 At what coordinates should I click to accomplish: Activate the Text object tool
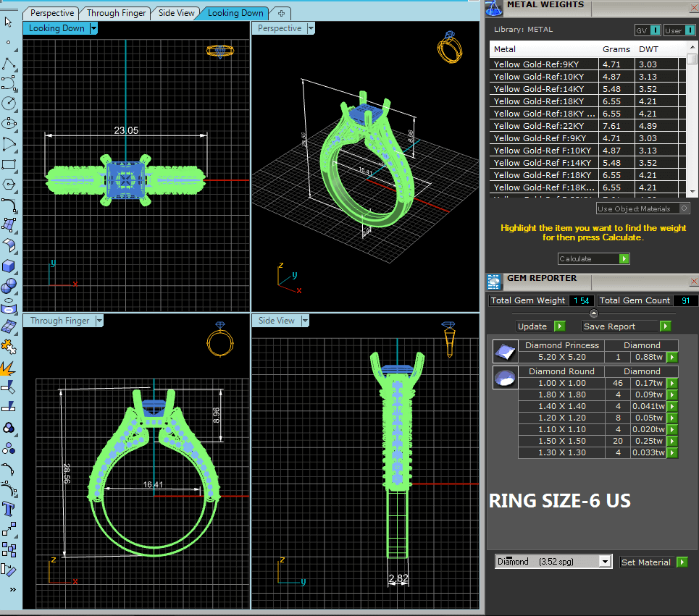pos(9,508)
